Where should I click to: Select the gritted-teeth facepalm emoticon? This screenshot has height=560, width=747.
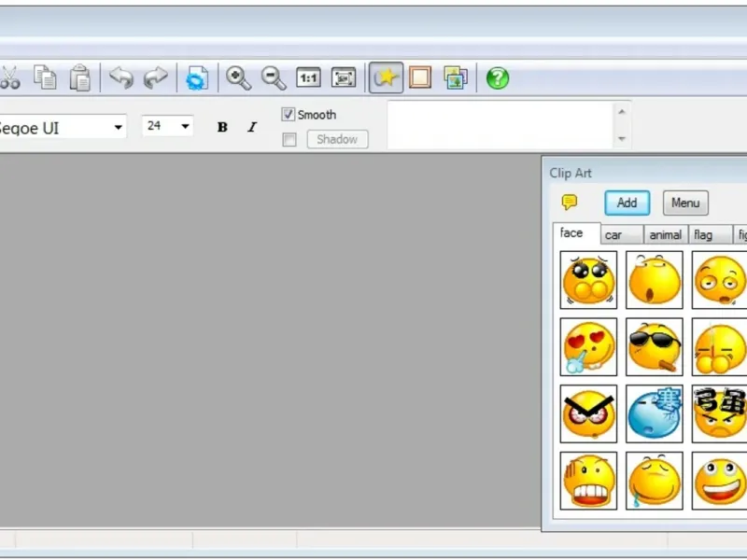tap(588, 481)
